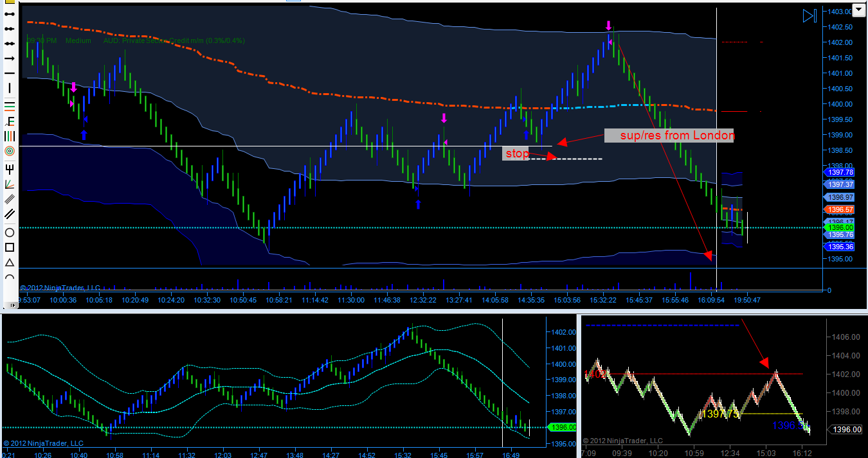
Task: Select the Regression Channel tool
Action: (10, 198)
